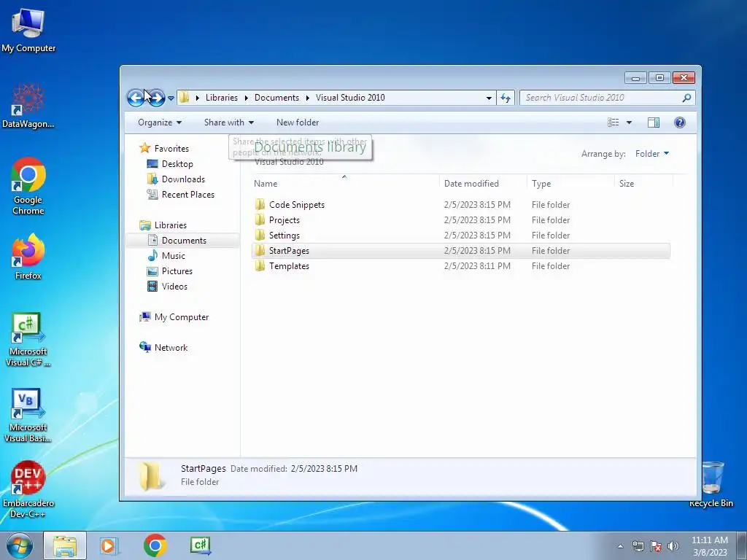
Task: Click the Visual C# taskbar icon
Action: coord(200,545)
